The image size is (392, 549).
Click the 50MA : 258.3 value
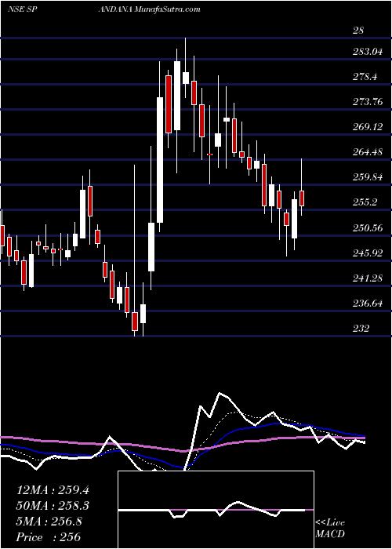pos(53,506)
